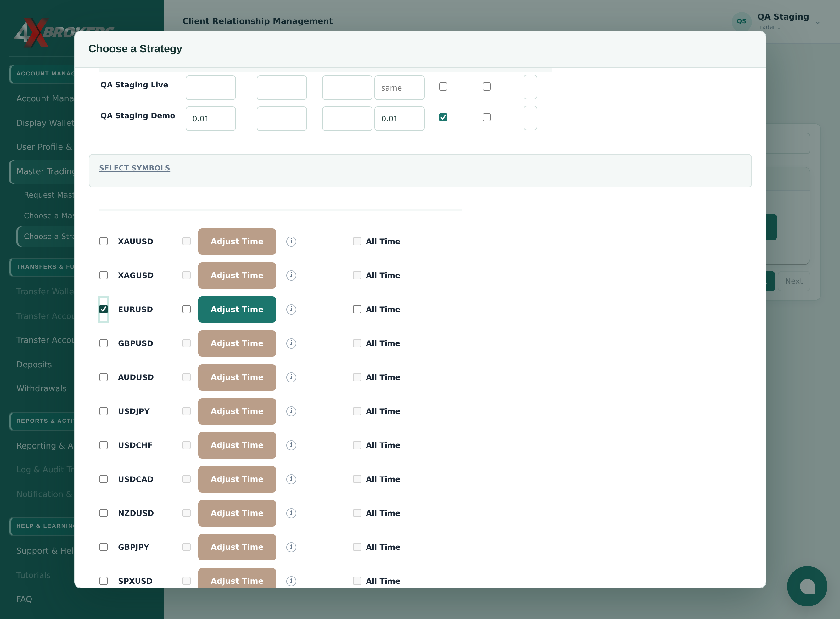
Task: Click the Next button behind dialog
Action: [793, 281]
